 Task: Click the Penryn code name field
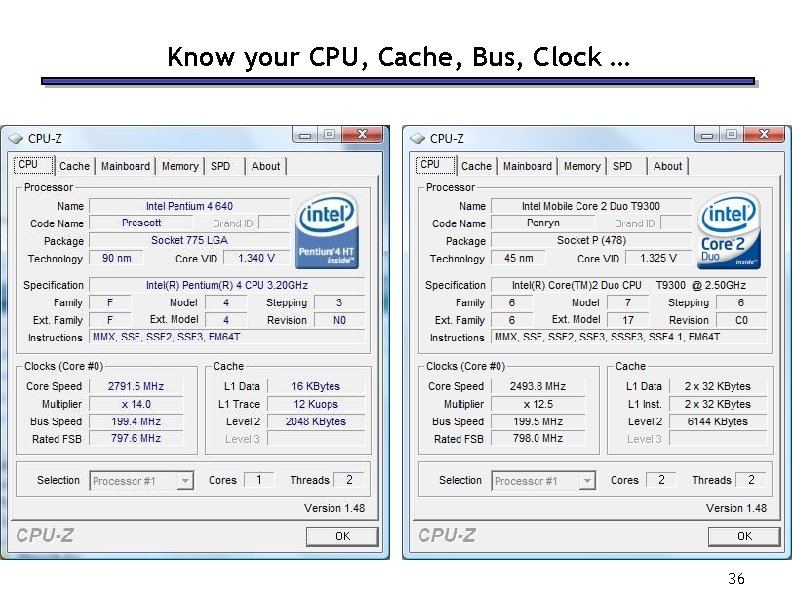pos(543,223)
